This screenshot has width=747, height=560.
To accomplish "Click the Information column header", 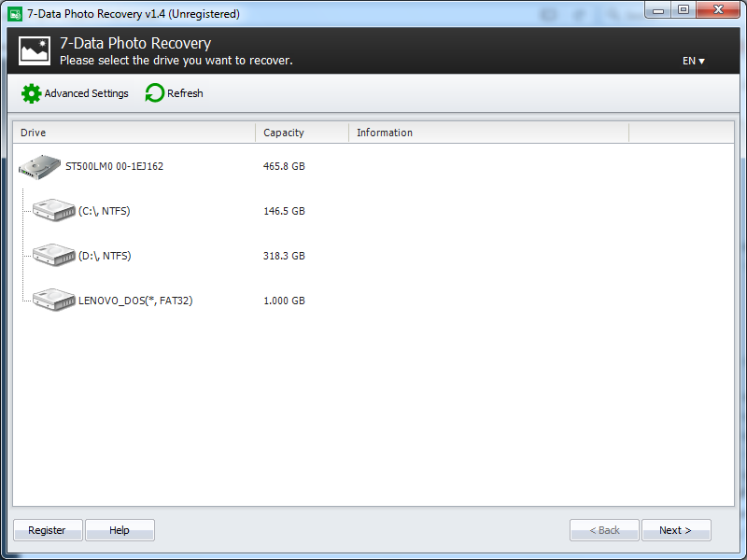I will coord(384,133).
